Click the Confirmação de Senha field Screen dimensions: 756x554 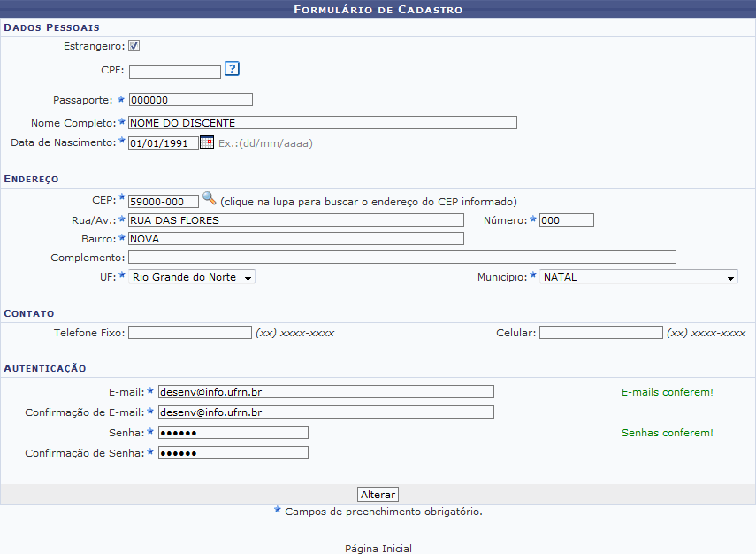point(233,453)
